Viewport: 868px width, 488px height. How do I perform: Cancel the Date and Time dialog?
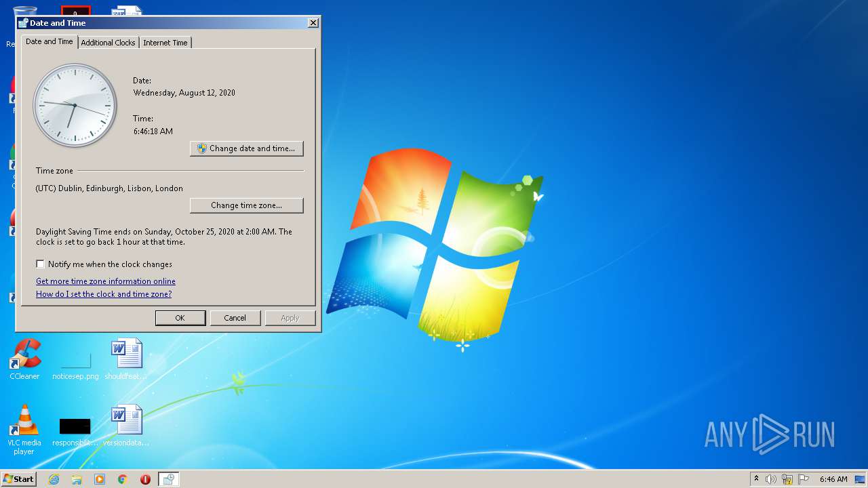pos(235,318)
